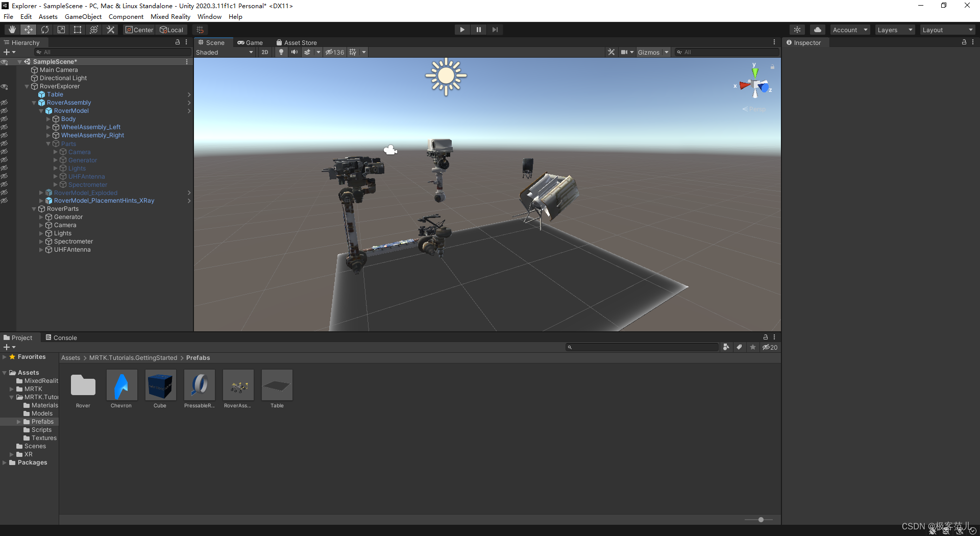Select the Transform tool
980x536 pixels.
[94, 30]
